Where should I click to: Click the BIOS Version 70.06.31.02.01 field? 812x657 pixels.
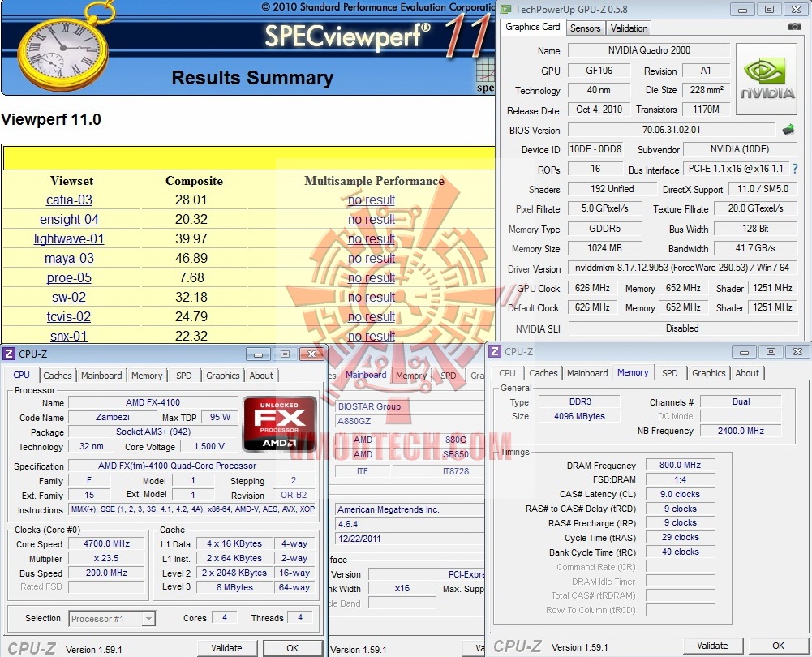(671, 130)
